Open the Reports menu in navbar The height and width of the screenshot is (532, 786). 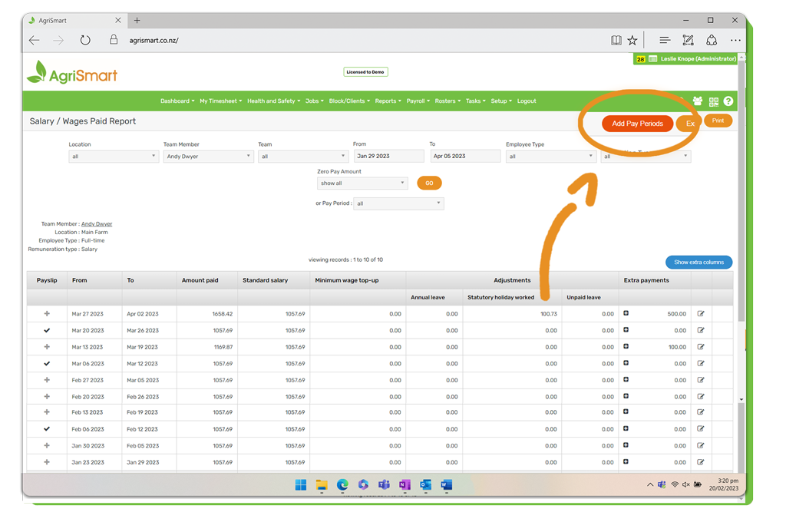[x=388, y=101]
